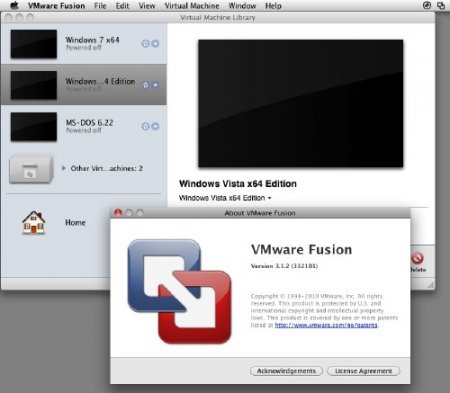Open the VMware Fusion application menu
450x393 pixels.
(56, 6)
